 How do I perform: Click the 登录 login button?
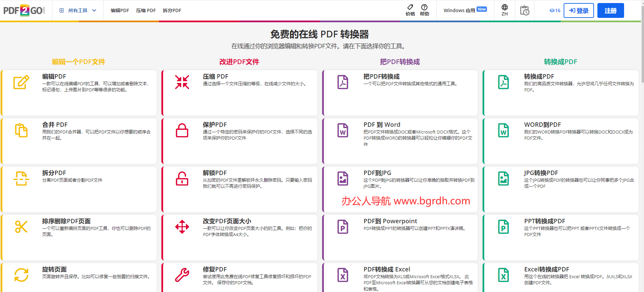click(579, 10)
